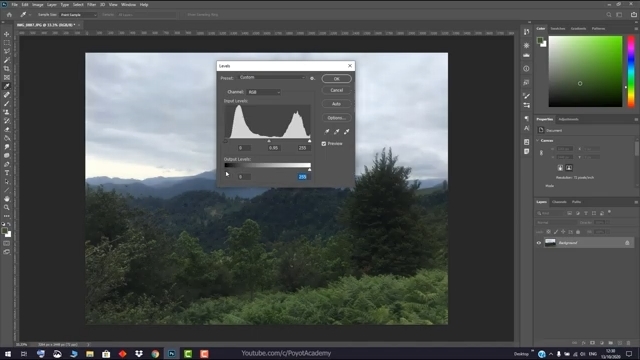
Task: Switch to the Channels tab
Action: tap(559, 202)
